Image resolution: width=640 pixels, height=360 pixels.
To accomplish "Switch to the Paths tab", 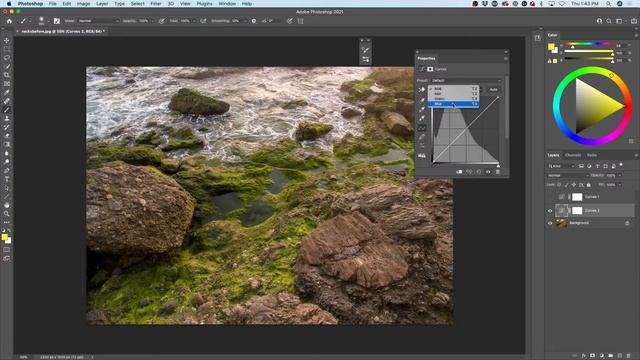I will pyautogui.click(x=591, y=156).
